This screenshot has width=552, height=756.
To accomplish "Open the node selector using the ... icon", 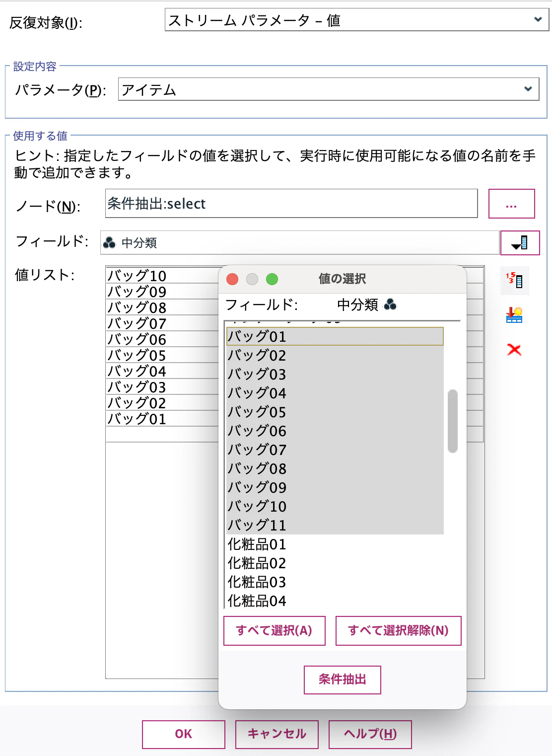I will [511, 204].
